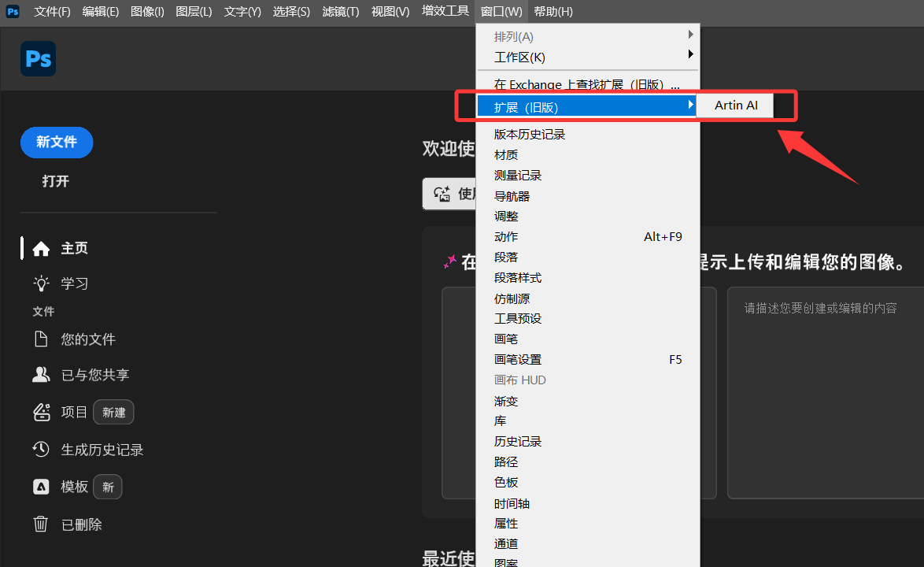The height and width of the screenshot is (567, 924).
Task: Click the small Ps icon in menu bar
Action: click(13, 11)
